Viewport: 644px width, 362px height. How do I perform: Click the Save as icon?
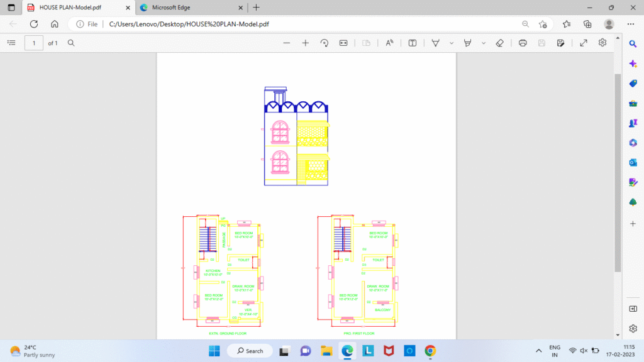click(x=560, y=43)
